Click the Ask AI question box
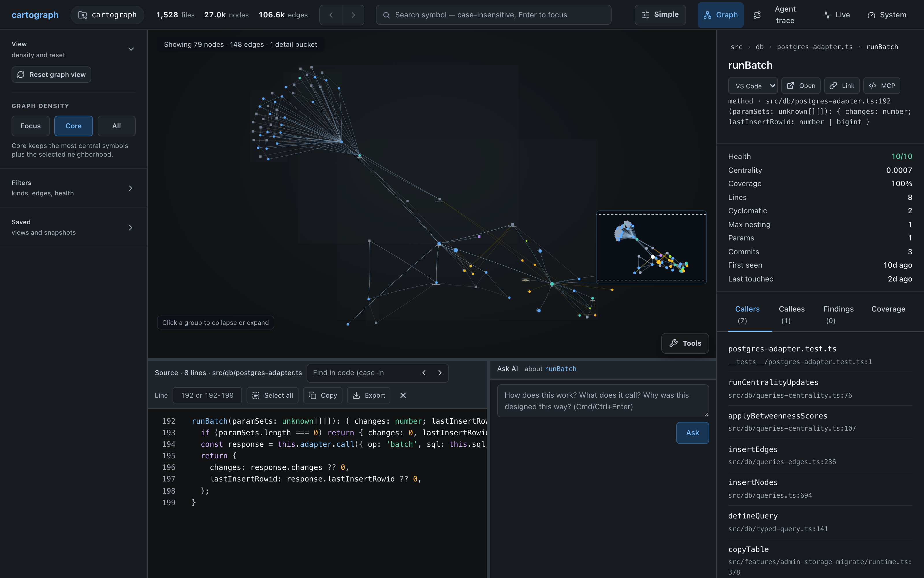This screenshot has height=578, width=924. tap(603, 401)
